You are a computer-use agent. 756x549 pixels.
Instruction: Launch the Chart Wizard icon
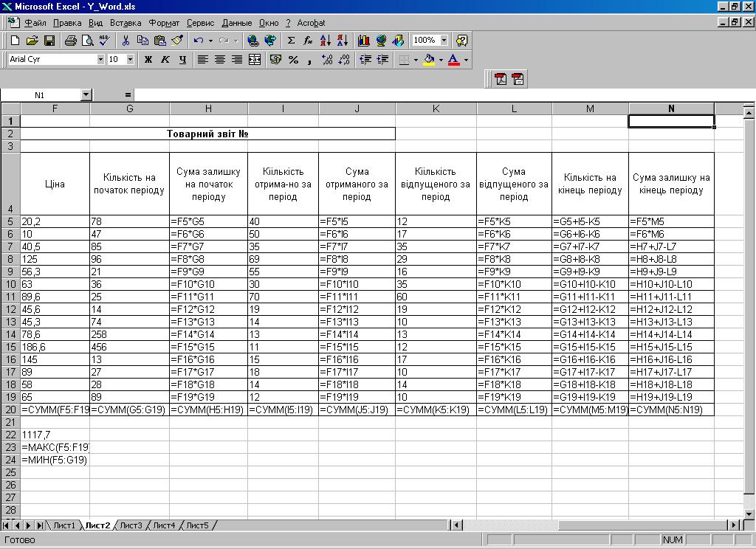pyautogui.click(x=363, y=41)
